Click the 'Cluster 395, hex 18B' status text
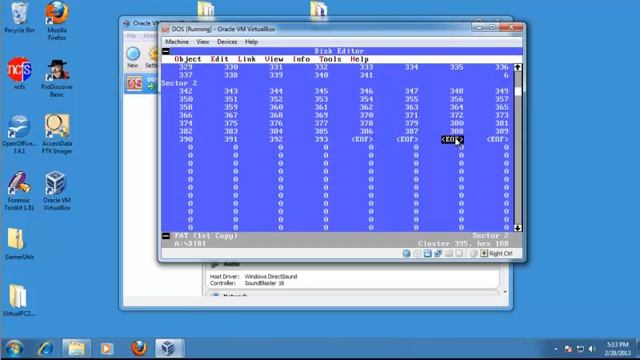640x360 pixels. tap(463, 244)
